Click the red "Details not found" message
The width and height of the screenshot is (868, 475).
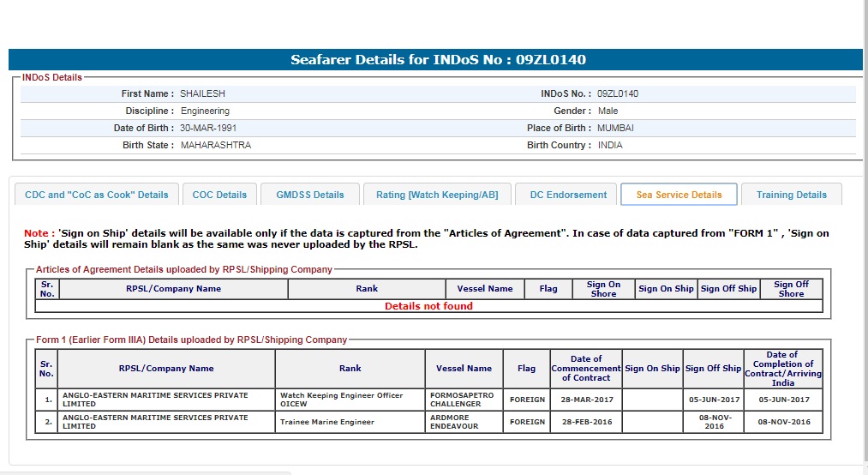pyautogui.click(x=428, y=306)
